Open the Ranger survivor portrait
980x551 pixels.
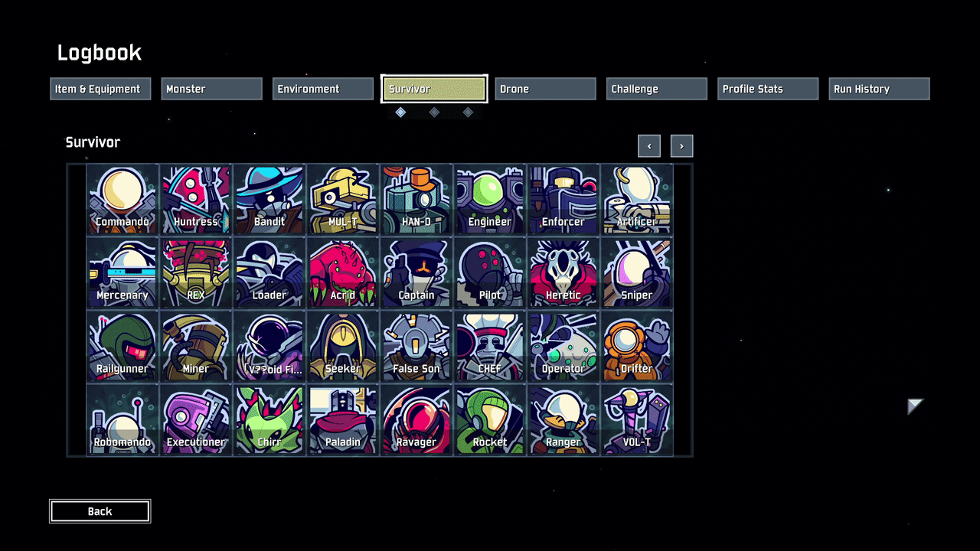[x=563, y=419]
